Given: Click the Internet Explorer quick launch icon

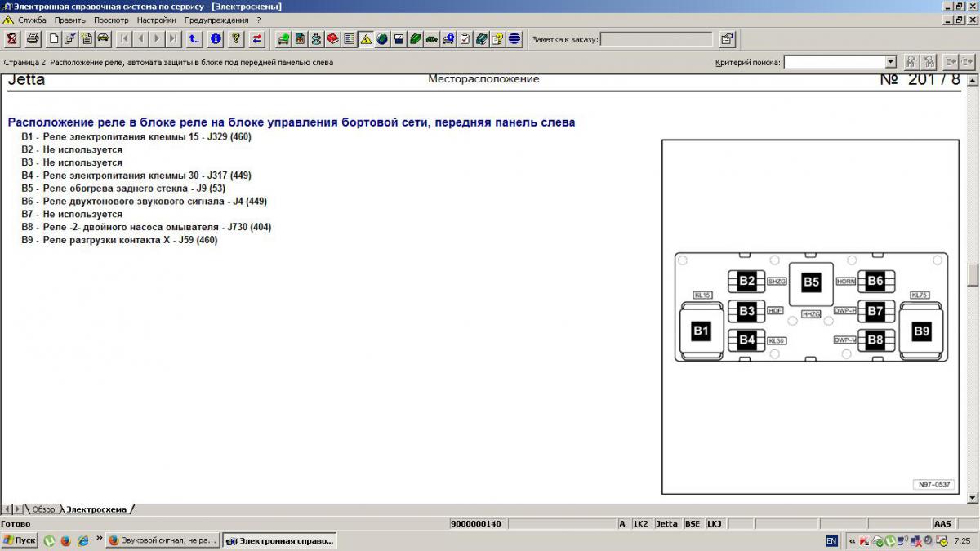Looking at the screenshot, I should coord(82,540).
